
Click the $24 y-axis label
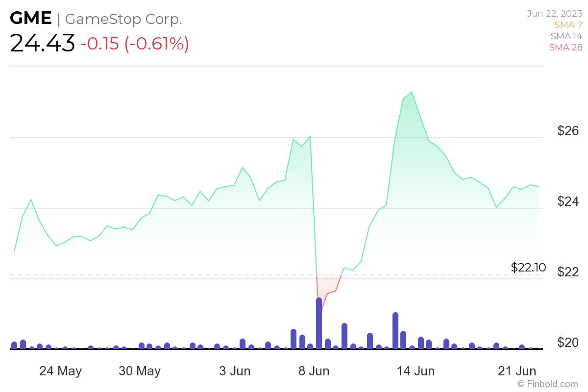point(568,201)
